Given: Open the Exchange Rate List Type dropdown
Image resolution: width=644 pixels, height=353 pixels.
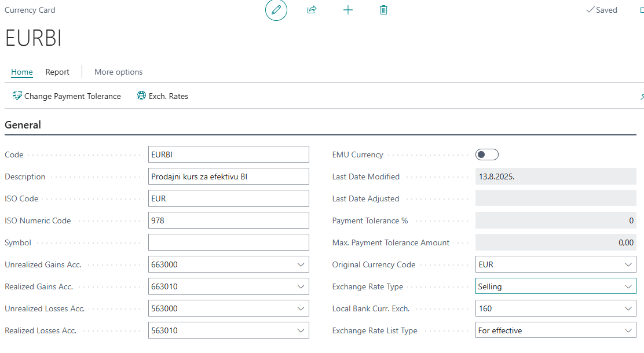Looking at the screenshot, I should pyautogui.click(x=628, y=330).
